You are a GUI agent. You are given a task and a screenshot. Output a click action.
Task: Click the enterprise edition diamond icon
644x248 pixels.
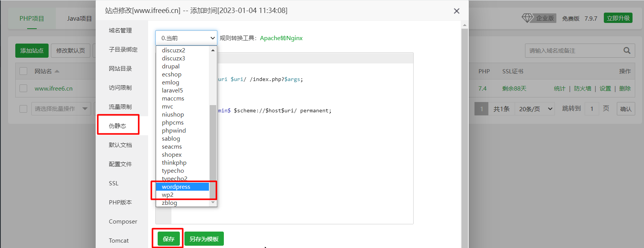[527, 18]
